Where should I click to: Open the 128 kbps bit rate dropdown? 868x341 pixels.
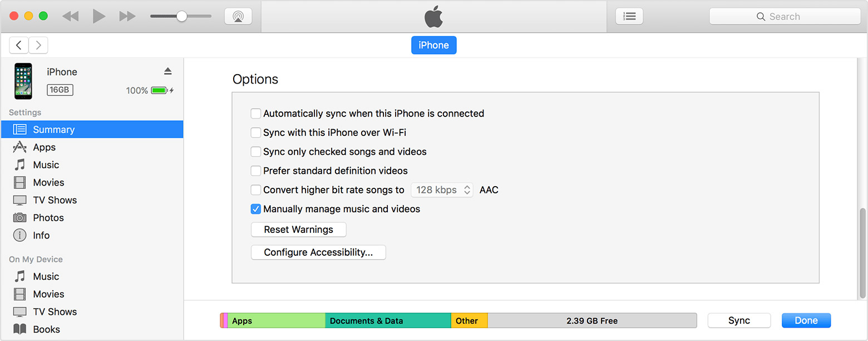[x=442, y=190]
